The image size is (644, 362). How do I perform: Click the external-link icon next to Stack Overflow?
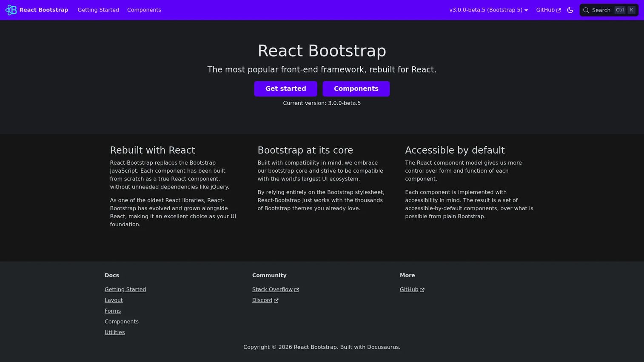[296, 290]
